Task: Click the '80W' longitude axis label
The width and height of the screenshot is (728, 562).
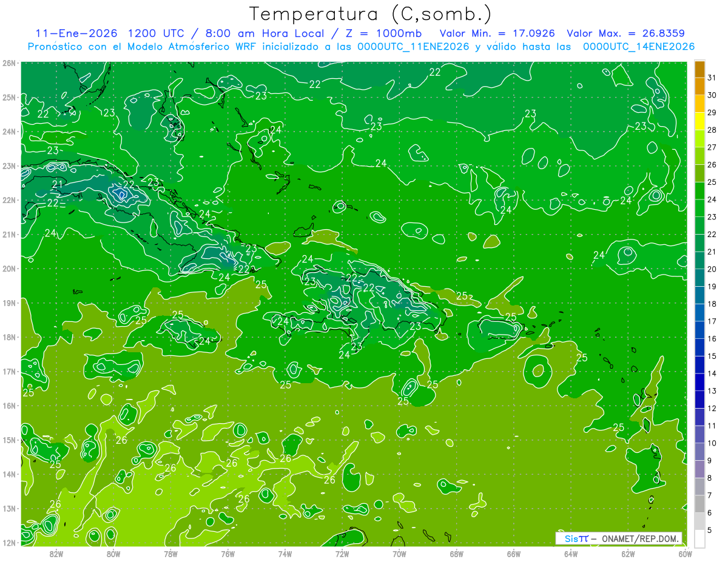Action: coord(113,554)
